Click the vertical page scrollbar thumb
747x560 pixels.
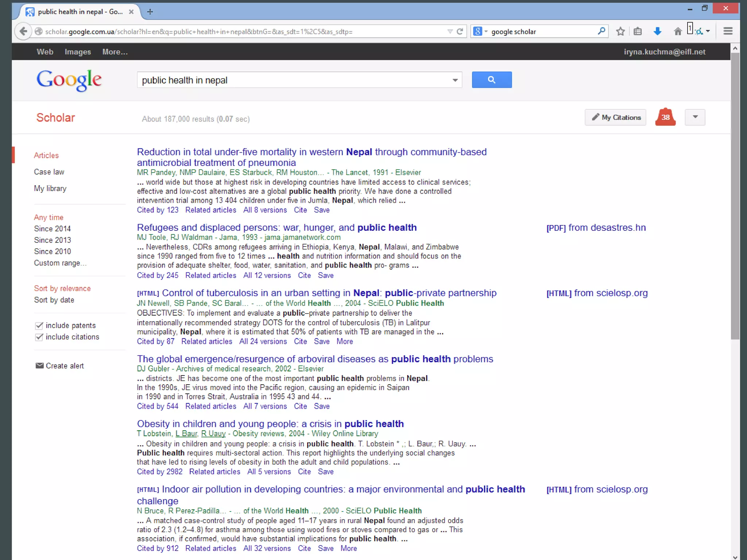pyautogui.click(x=735, y=197)
